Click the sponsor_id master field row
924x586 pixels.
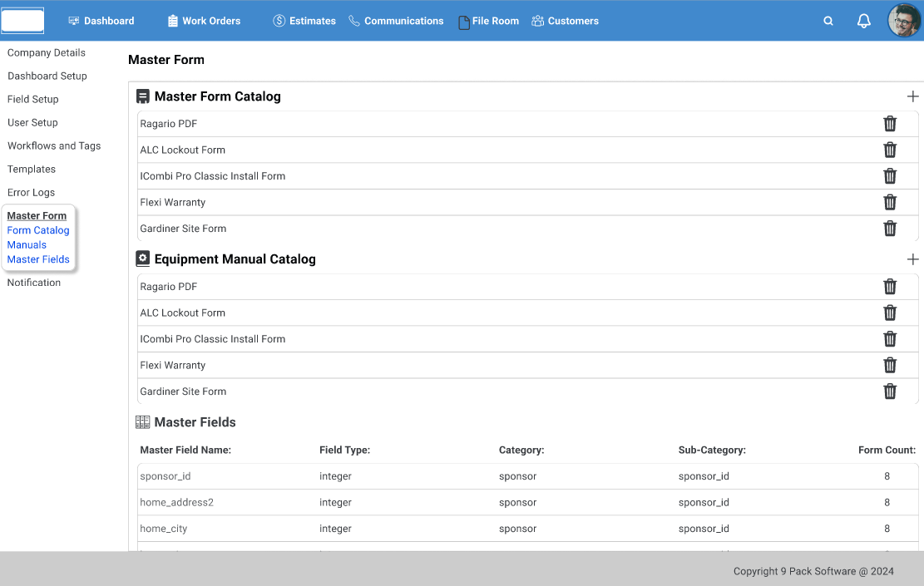point(166,476)
